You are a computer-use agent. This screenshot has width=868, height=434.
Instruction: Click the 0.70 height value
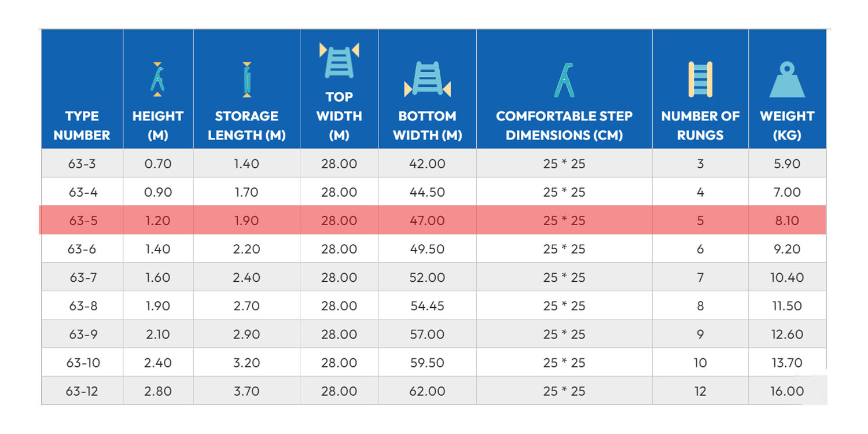click(x=157, y=164)
